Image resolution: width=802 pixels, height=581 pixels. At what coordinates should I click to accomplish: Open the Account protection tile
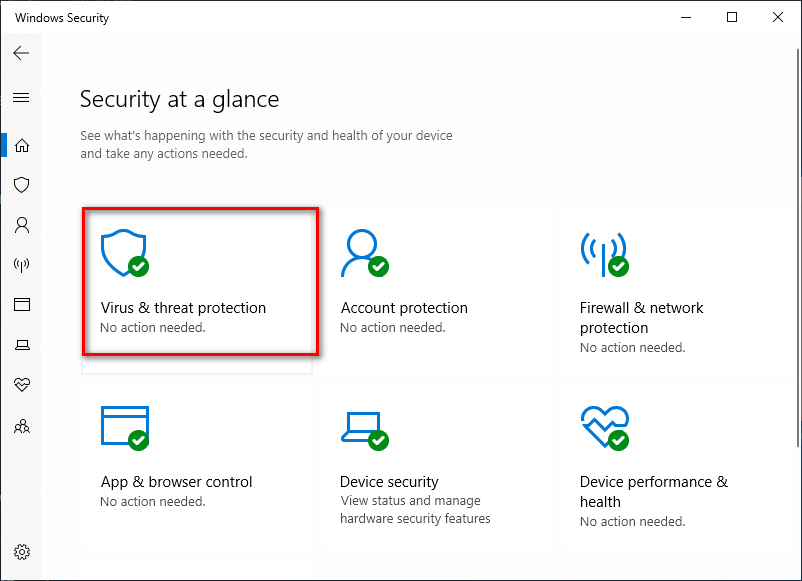coord(436,290)
